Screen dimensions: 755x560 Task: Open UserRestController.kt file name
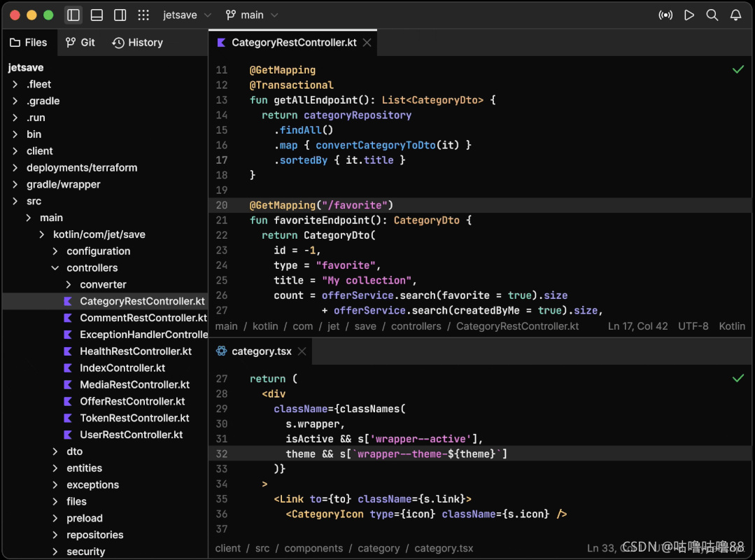pyautogui.click(x=132, y=435)
